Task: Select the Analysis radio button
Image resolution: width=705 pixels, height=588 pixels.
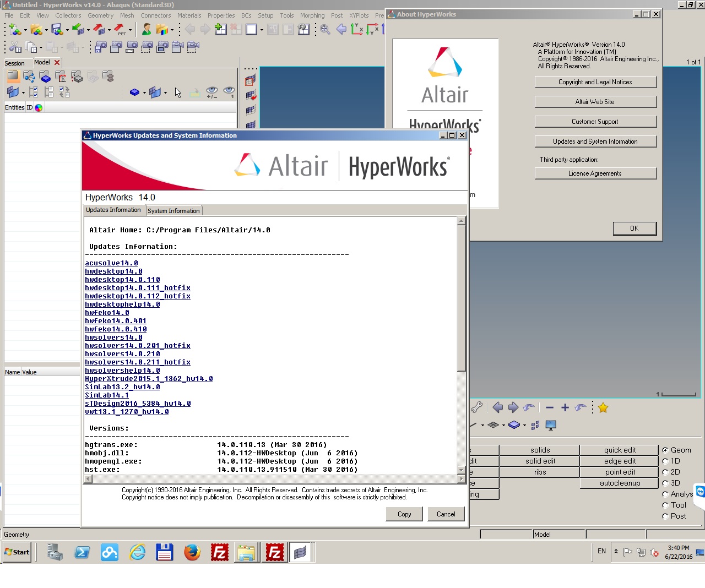Action: pyautogui.click(x=665, y=494)
